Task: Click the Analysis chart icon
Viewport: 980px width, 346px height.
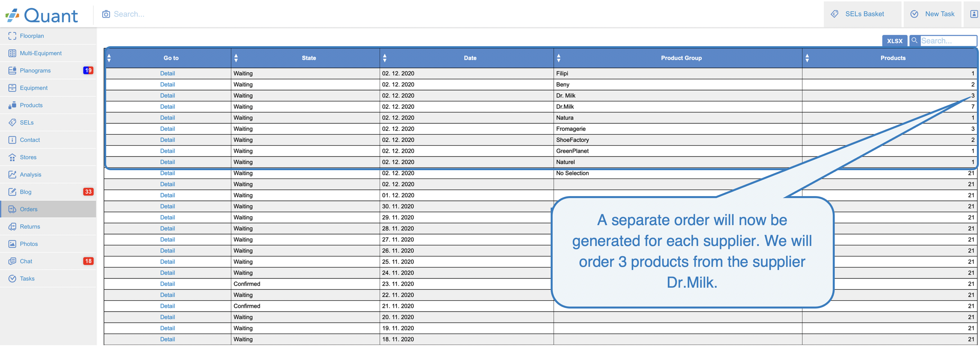Action: click(12, 174)
